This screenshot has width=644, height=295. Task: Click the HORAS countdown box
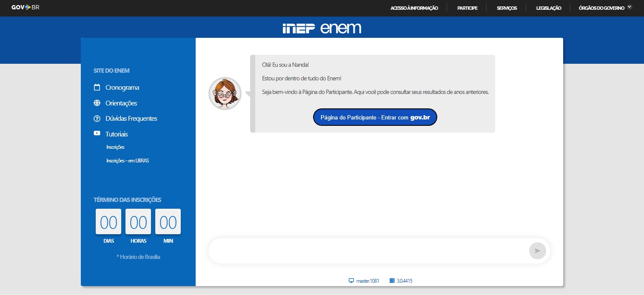coord(138,221)
